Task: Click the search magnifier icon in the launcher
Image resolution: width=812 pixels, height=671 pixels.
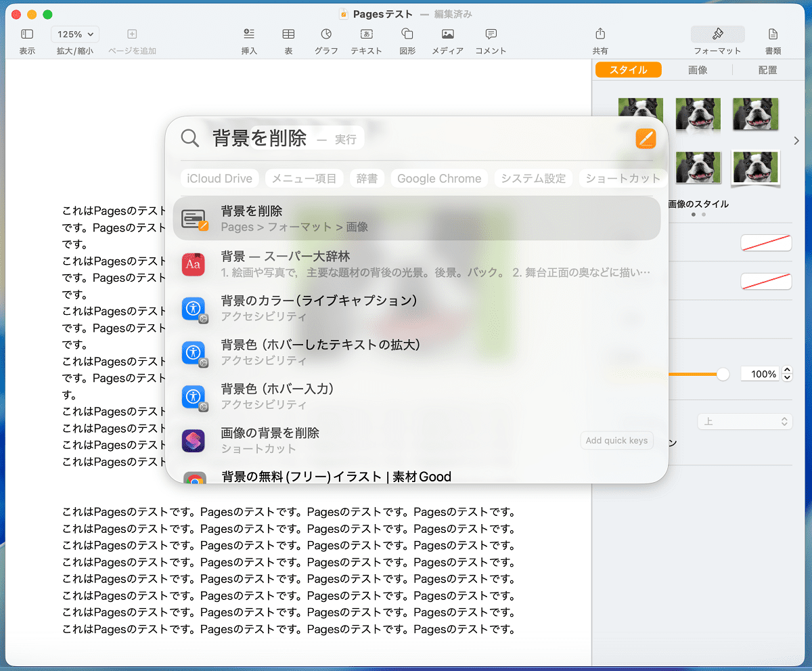Action: point(190,138)
